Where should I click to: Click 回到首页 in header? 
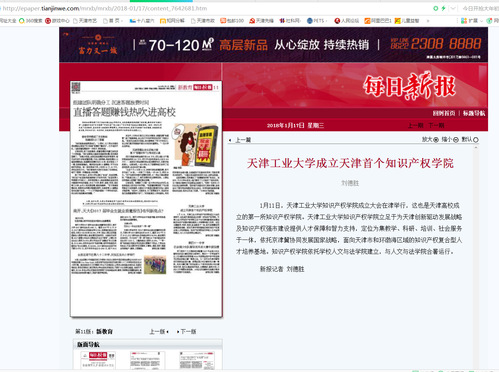point(444,113)
